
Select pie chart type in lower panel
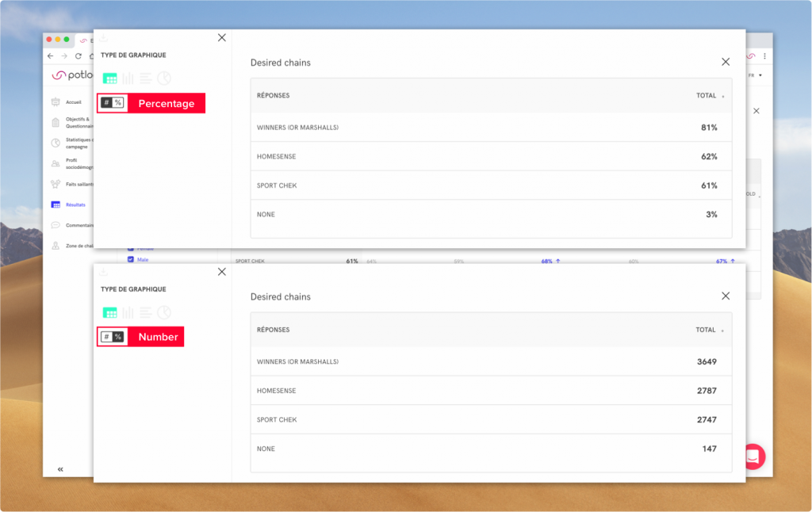[x=164, y=313]
